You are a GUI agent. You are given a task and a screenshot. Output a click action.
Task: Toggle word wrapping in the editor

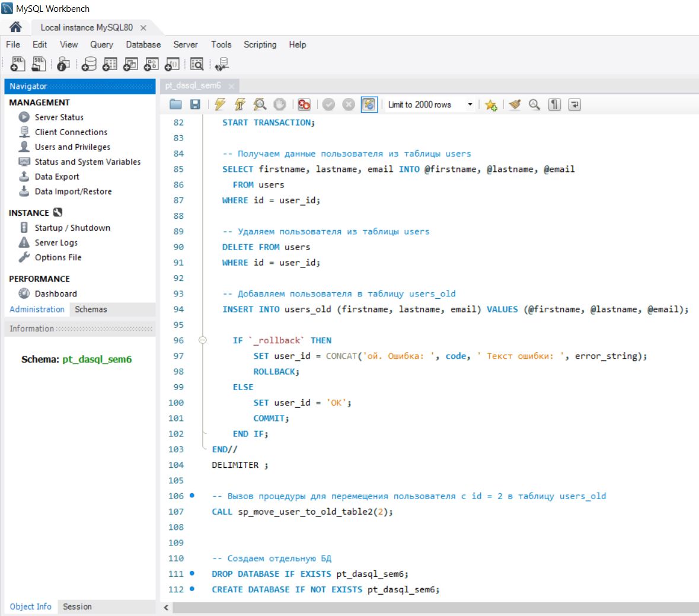coord(574,105)
